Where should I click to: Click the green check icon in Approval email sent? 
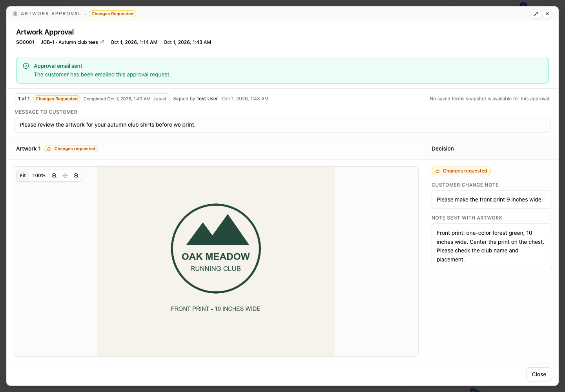pos(26,66)
